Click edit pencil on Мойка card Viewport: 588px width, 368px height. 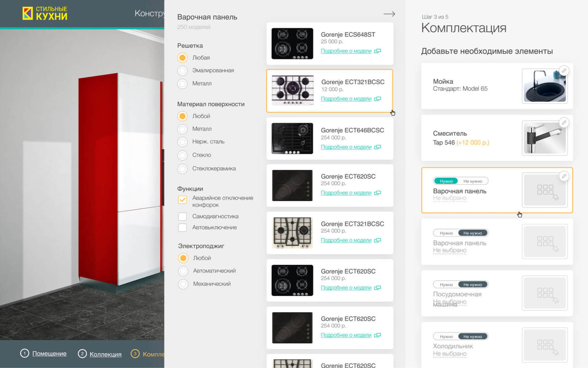pos(564,70)
